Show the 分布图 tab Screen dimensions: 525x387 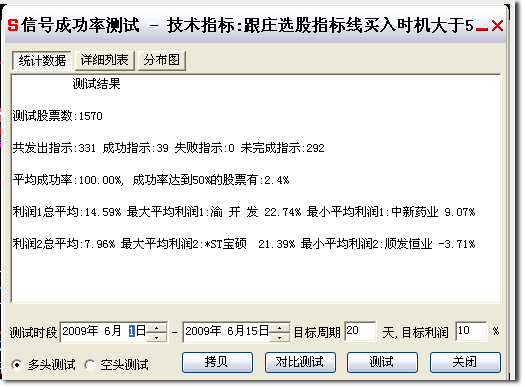(162, 61)
